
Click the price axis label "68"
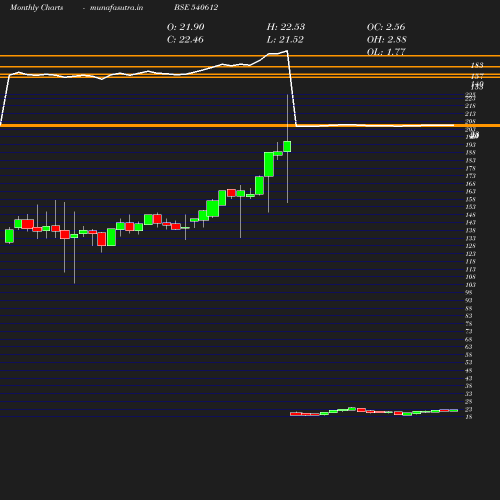(469, 339)
